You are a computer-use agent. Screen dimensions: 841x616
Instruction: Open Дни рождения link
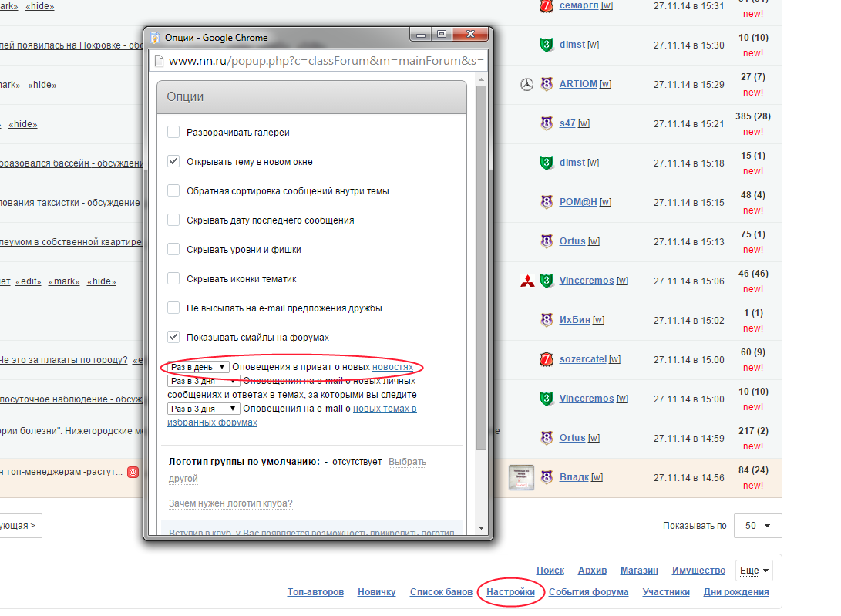[736, 592]
